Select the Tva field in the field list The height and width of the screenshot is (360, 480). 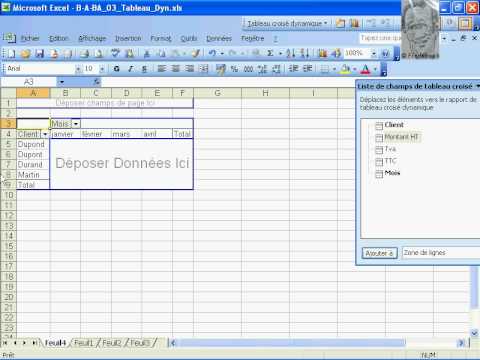(x=390, y=149)
